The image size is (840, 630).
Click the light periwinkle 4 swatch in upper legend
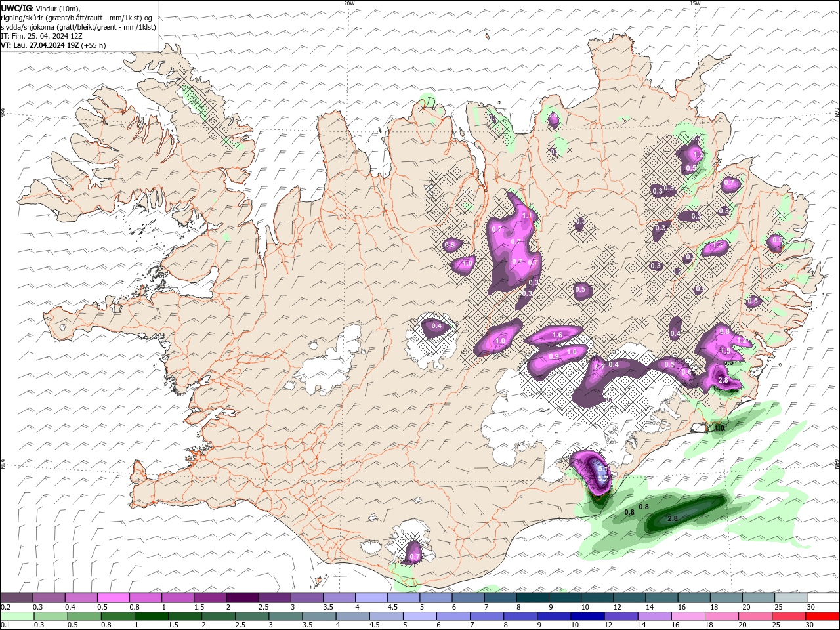371,598
